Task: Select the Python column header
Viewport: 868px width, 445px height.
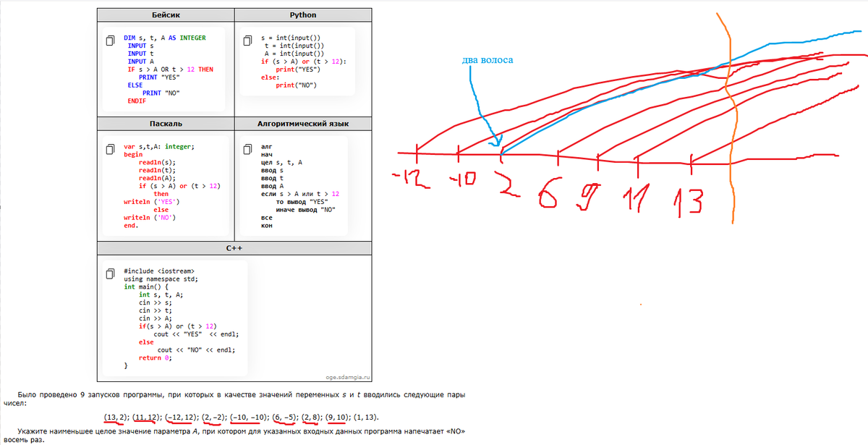Action: click(302, 14)
